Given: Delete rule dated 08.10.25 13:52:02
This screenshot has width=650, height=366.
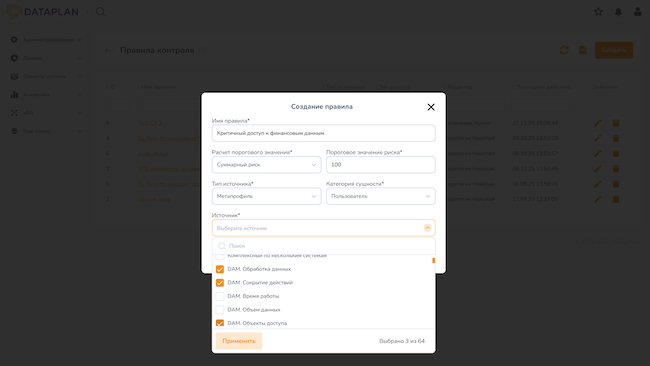Looking at the screenshot, I should tap(616, 138).
